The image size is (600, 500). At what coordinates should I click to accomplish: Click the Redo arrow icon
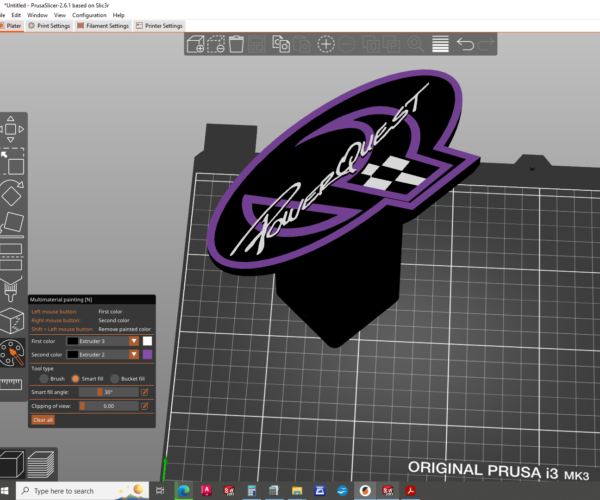tap(486, 44)
